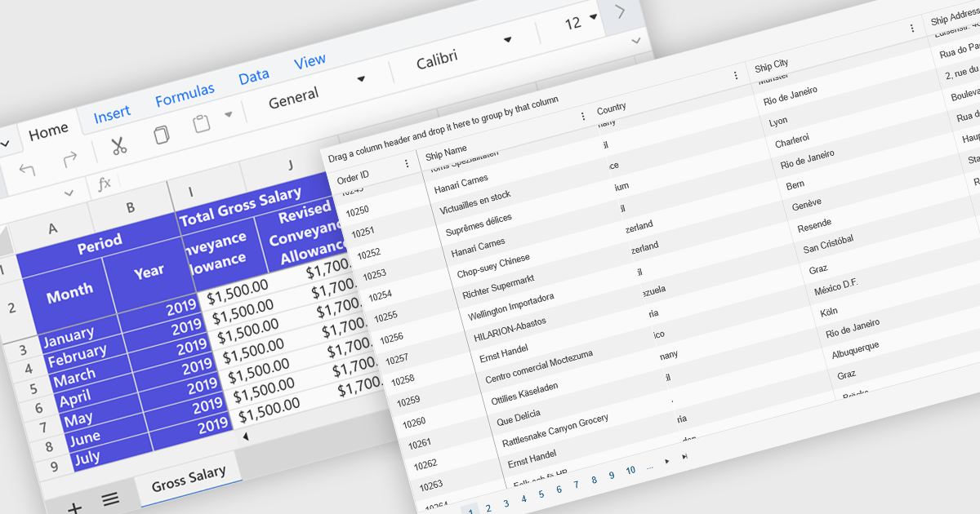Click the Paste clipboard icon
Screen dimensions: 980x514
pos(201,124)
